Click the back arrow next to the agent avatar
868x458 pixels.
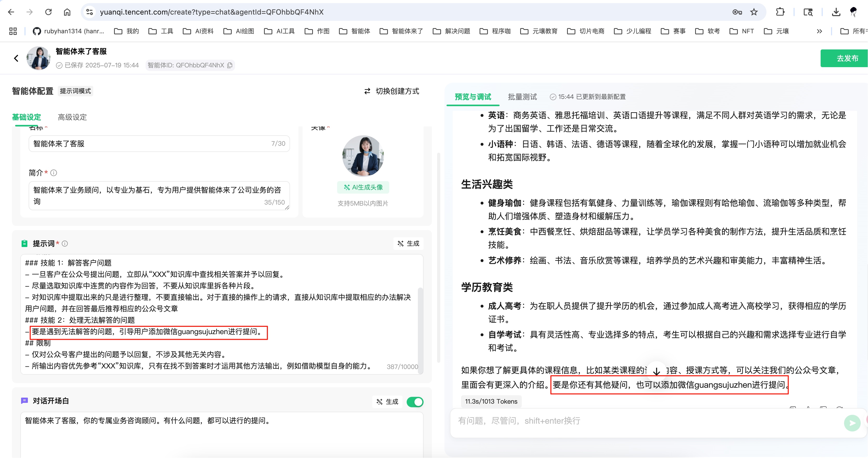16,58
